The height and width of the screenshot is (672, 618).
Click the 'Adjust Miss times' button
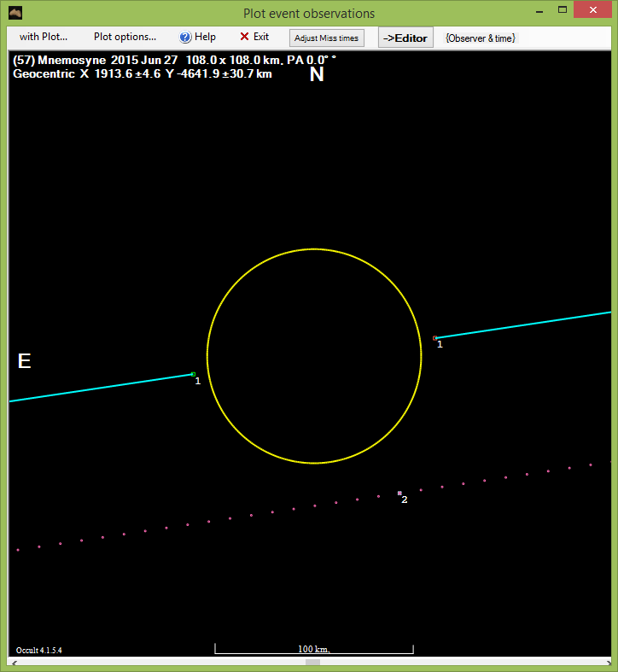[327, 38]
